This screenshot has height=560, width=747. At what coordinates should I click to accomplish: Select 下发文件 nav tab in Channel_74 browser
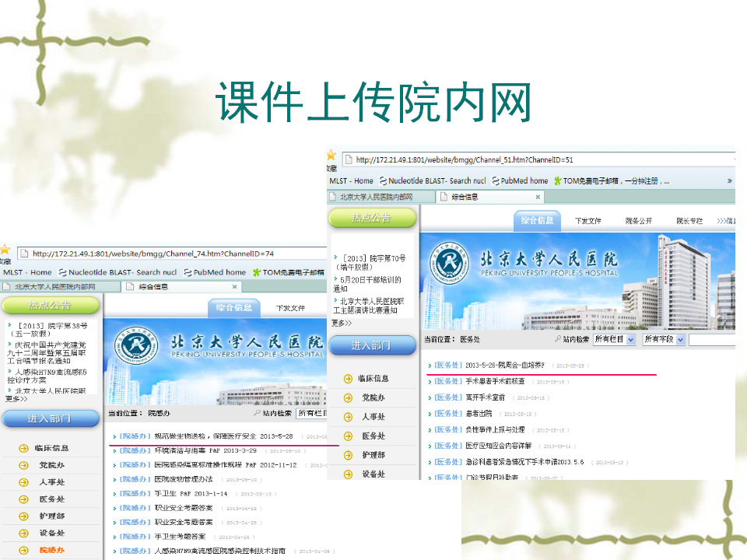click(290, 308)
